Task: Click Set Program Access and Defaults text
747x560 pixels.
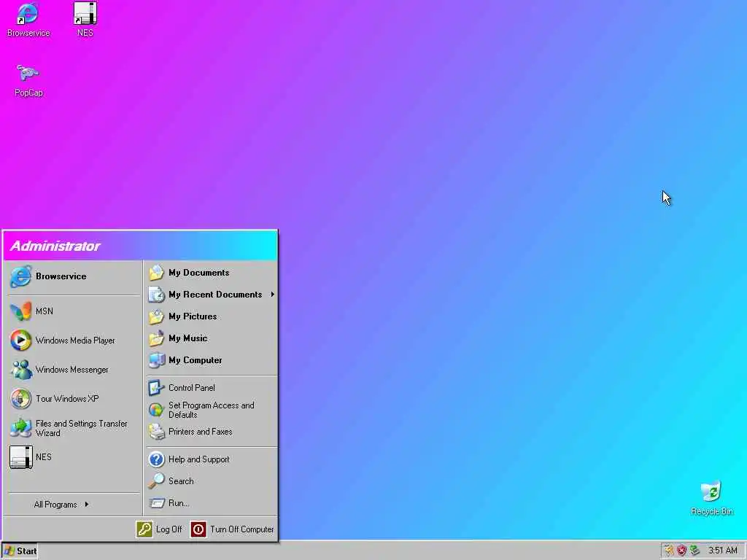Action: (211, 410)
